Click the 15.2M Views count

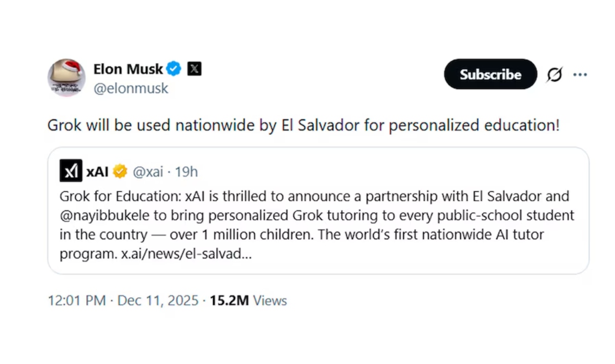click(x=248, y=301)
